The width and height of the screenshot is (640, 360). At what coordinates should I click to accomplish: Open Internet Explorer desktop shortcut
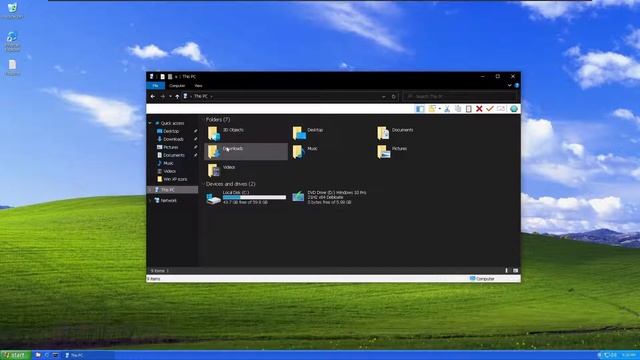(12, 41)
